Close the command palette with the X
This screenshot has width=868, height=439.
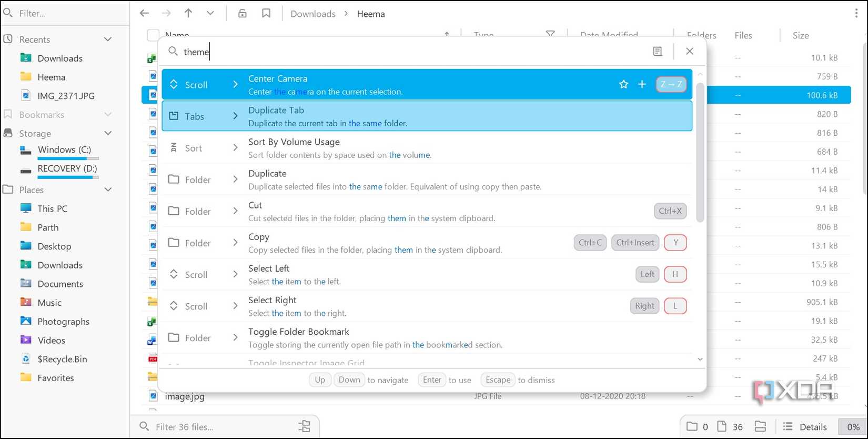click(x=690, y=51)
